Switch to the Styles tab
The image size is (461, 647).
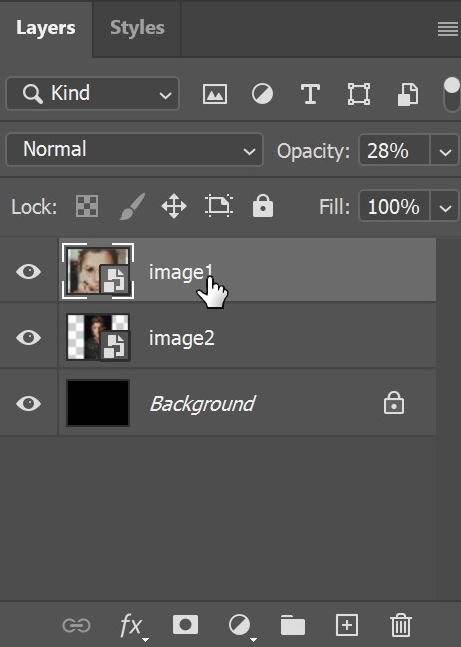click(x=137, y=28)
